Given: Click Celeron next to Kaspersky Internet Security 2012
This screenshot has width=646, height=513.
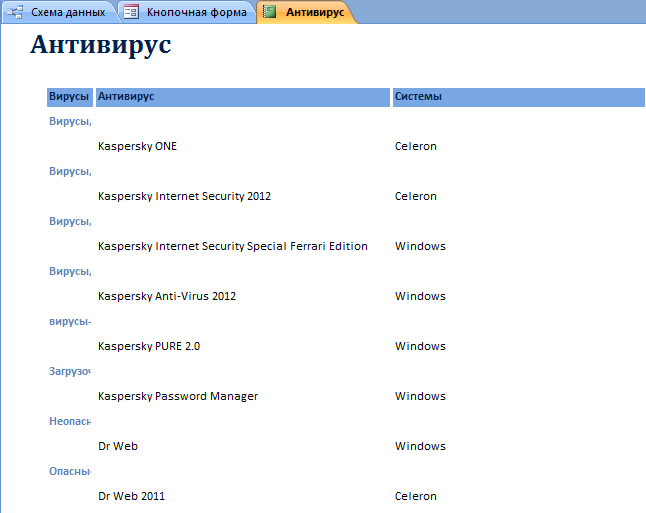Looking at the screenshot, I should click(x=415, y=196).
